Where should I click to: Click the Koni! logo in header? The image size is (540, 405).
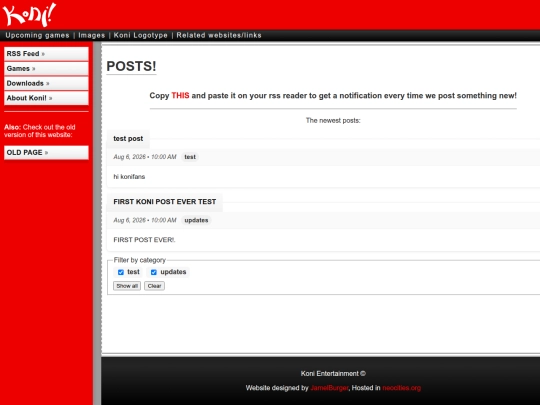point(29,14)
